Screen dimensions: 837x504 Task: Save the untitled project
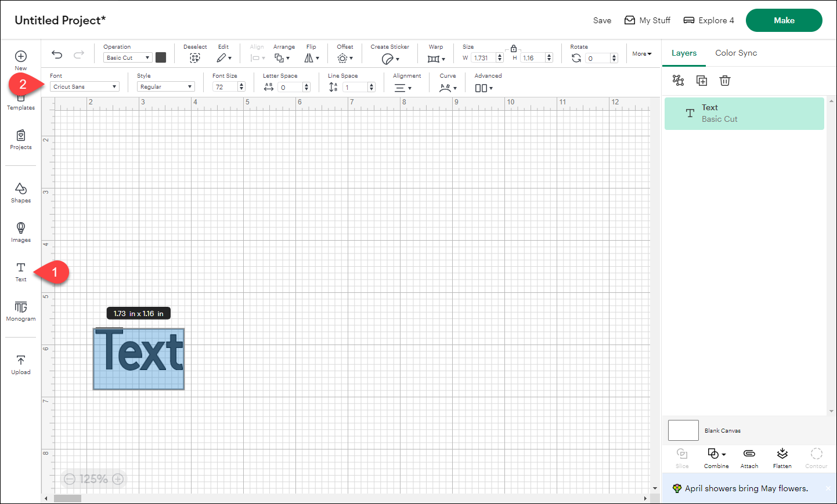point(602,20)
